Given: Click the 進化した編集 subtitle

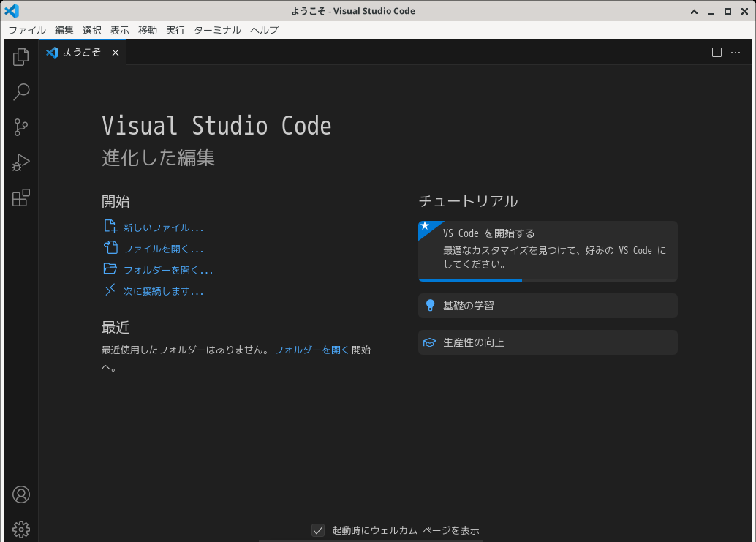Looking at the screenshot, I should 158,158.
